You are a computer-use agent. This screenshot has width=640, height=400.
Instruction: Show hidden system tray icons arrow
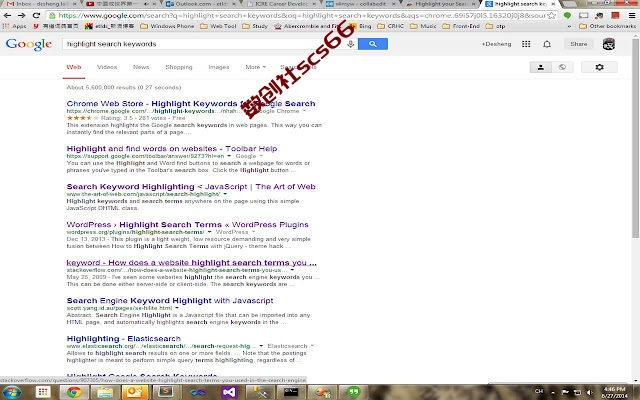coord(553,393)
